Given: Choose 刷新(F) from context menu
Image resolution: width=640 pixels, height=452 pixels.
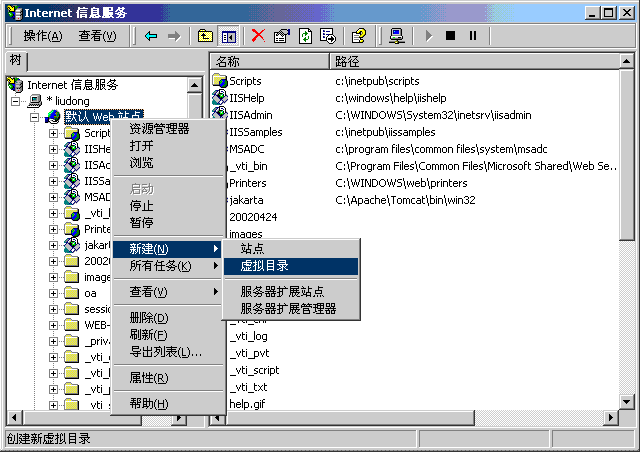Looking at the screenshot, I should [168, 335].
